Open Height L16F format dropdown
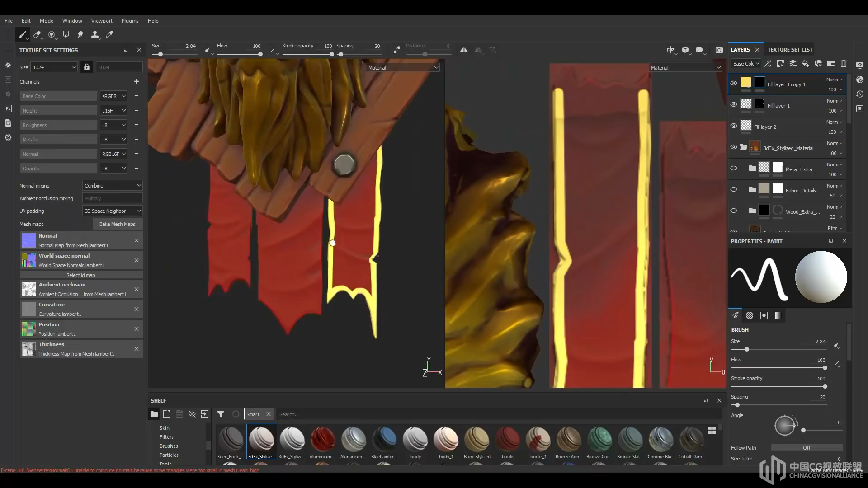 pos(113,110)
